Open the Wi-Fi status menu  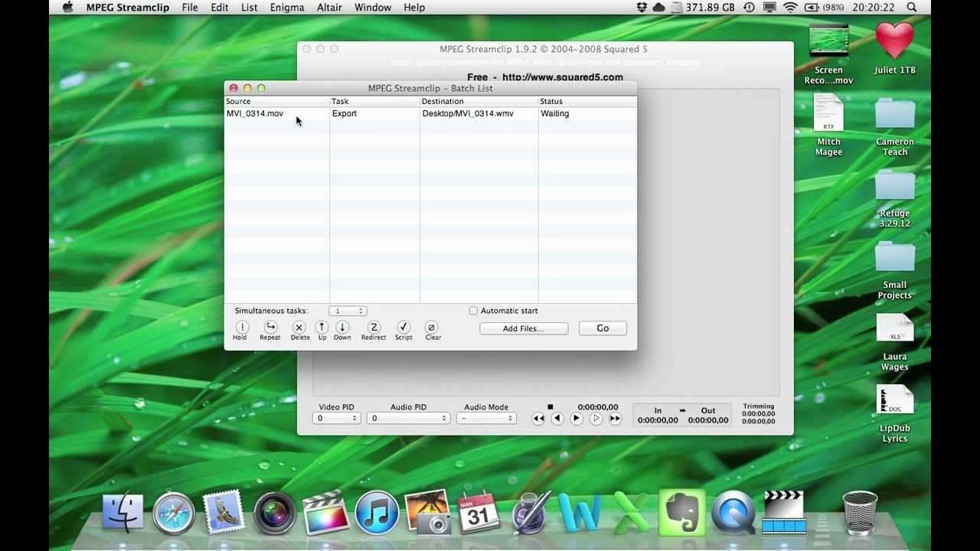790,7
